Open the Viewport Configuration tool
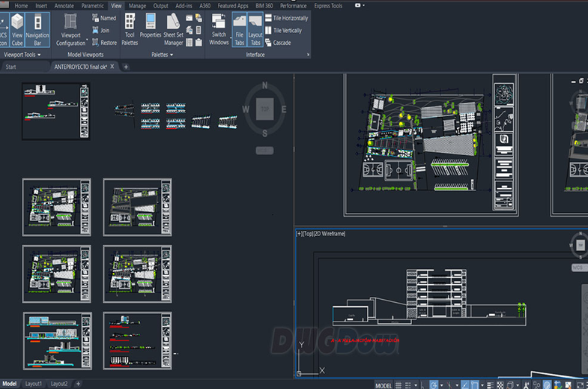Screen dimensions: 588x389 (x=70, y=30)
